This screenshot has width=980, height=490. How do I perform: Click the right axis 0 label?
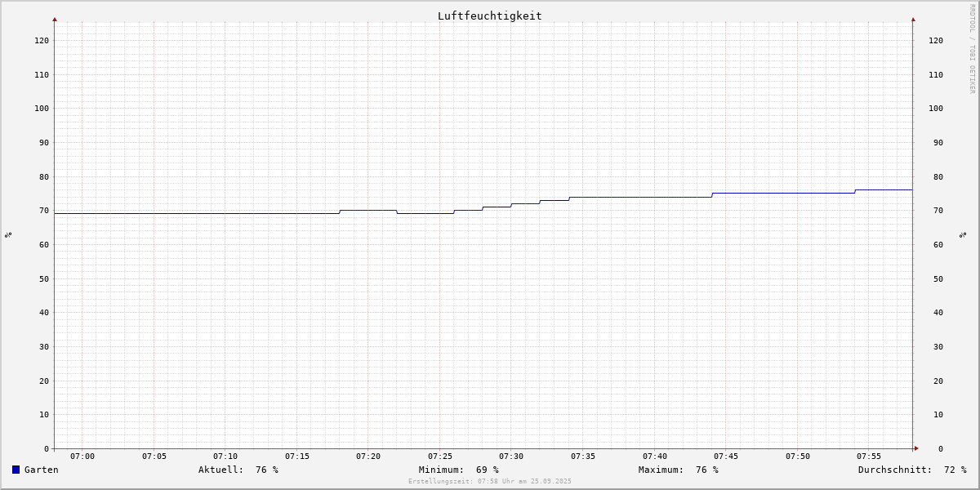click(x=941, y=448)
